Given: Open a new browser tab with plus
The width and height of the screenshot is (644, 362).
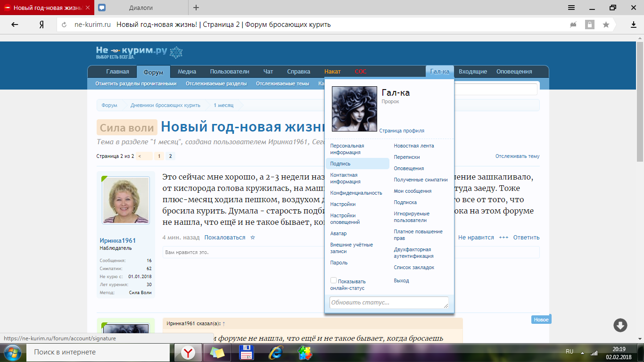Looking at the screenshot, I should click(196, 8).
